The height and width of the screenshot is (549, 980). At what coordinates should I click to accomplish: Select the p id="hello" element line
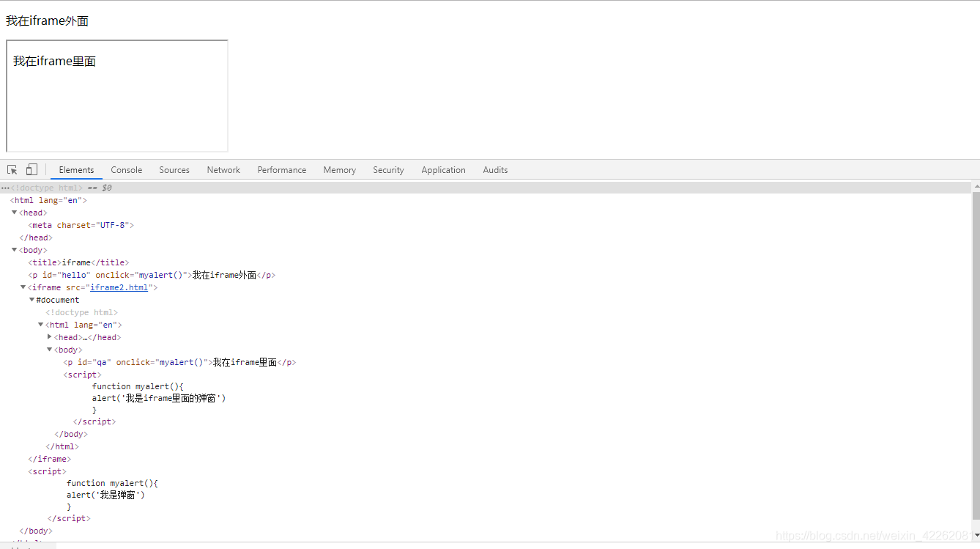click(x=152, y=275)
